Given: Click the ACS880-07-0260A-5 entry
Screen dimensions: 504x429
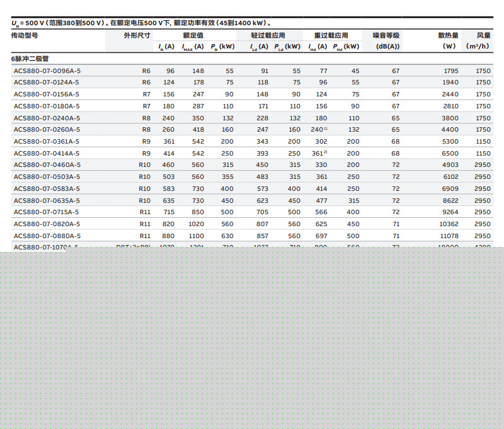Looking at the screenshot, I should [47, 130].
